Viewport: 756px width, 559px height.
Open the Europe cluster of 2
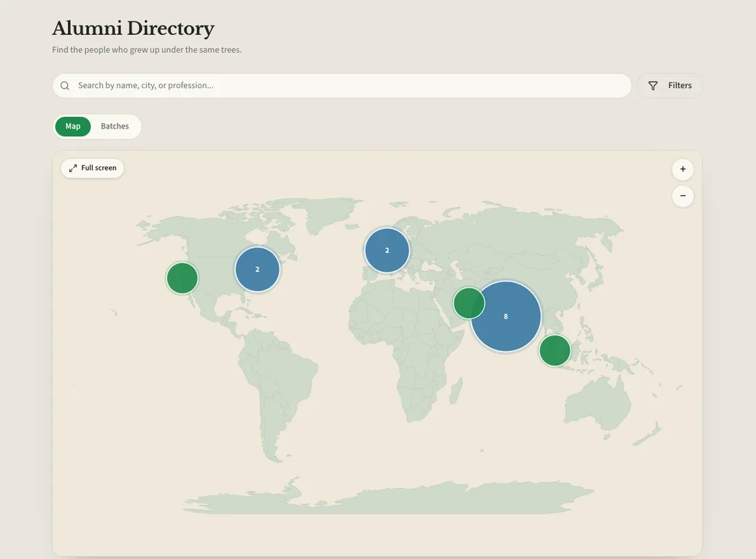(387, 250)
